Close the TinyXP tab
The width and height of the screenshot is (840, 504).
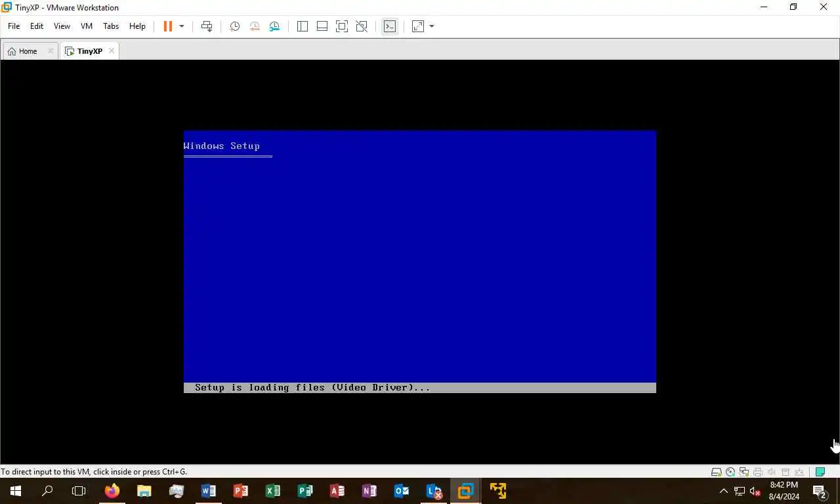pos(112,51)
